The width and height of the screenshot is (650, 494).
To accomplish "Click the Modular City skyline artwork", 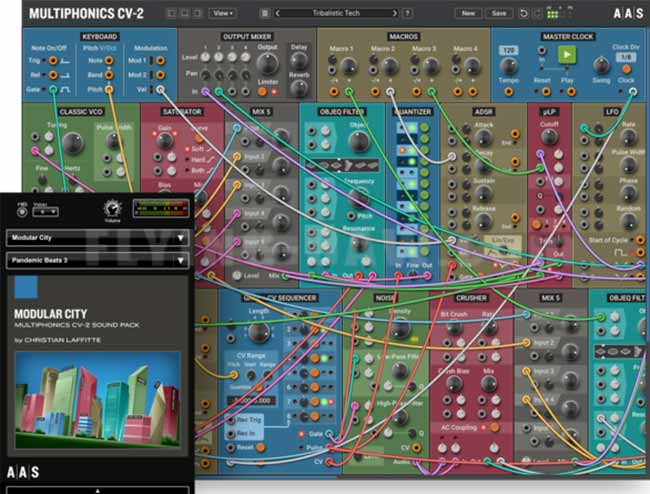I will 98,400.
